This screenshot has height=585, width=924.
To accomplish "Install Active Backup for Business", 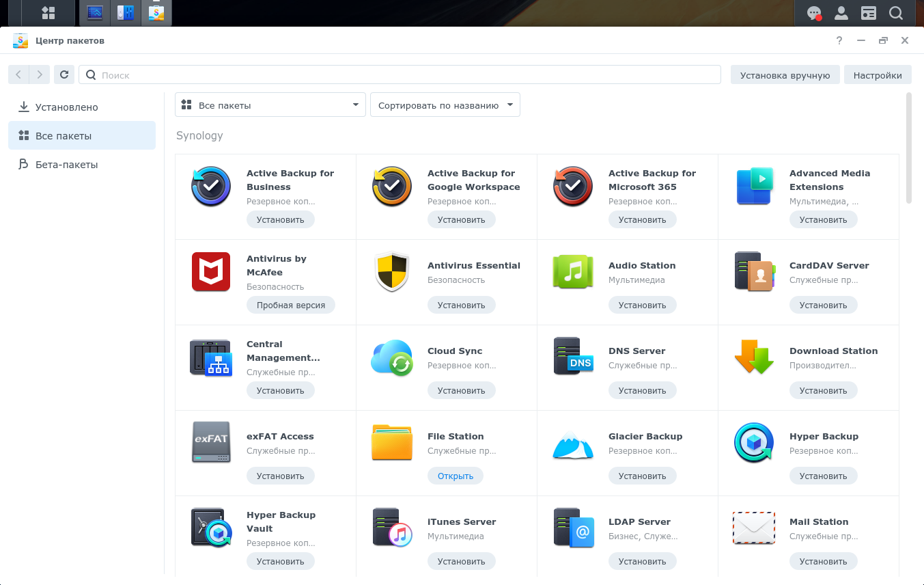I will (x=281, y=219).
